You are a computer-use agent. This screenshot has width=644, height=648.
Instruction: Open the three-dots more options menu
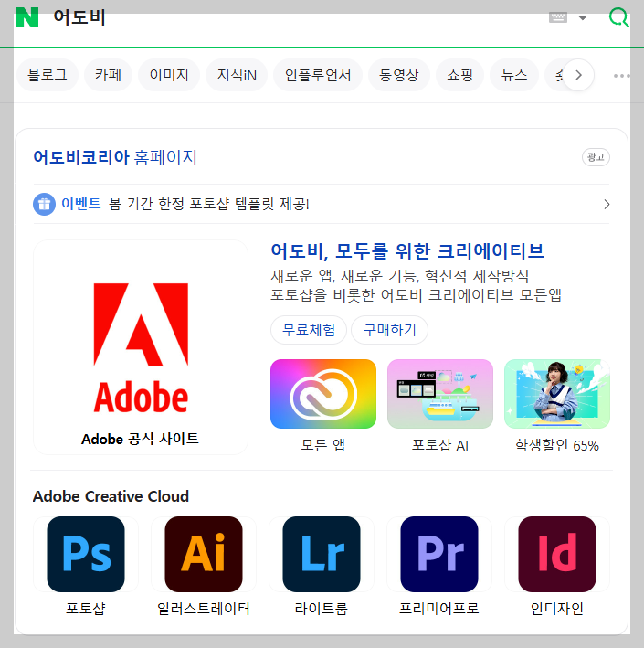(621, 76)
